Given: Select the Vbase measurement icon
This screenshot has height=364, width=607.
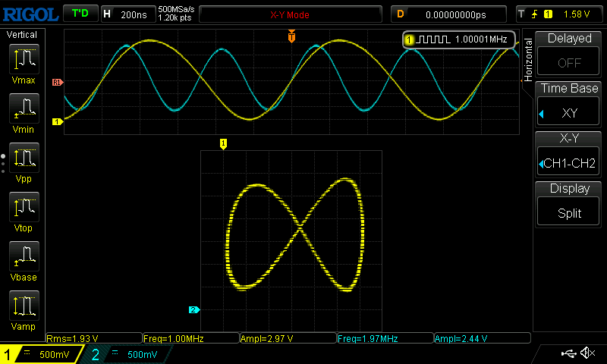Looking at the screenshot, I should [x=24, y=256].
